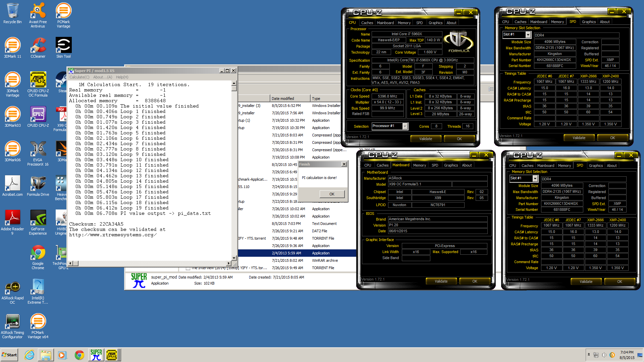Open the CCleaner desktop icon
644x362 pixels.
38,48
